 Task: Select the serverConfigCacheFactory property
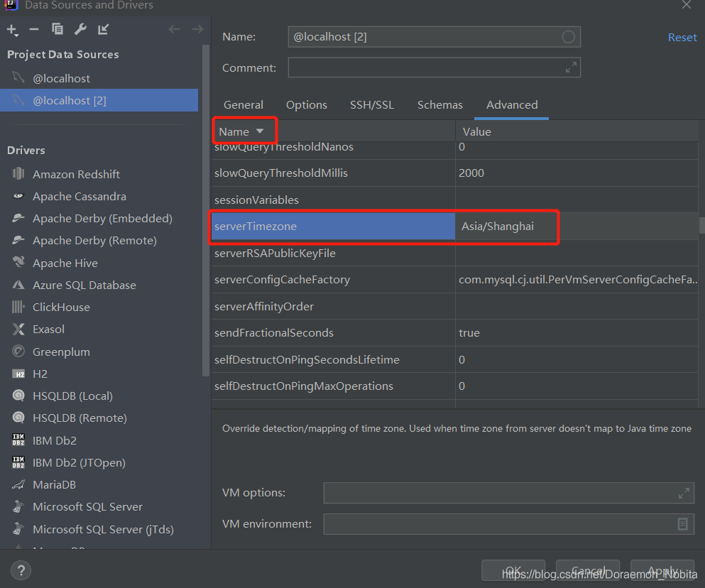pyautogui.click(x=334, y=280)
